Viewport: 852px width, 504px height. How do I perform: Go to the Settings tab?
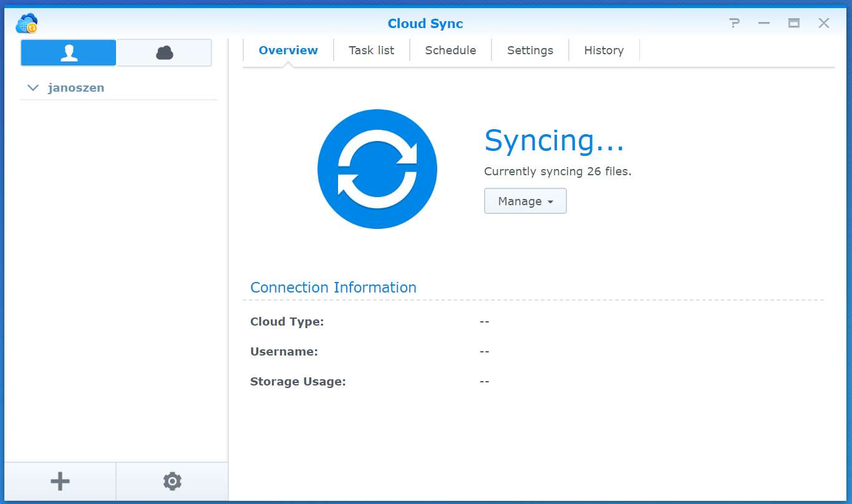[x=530, y=51]
